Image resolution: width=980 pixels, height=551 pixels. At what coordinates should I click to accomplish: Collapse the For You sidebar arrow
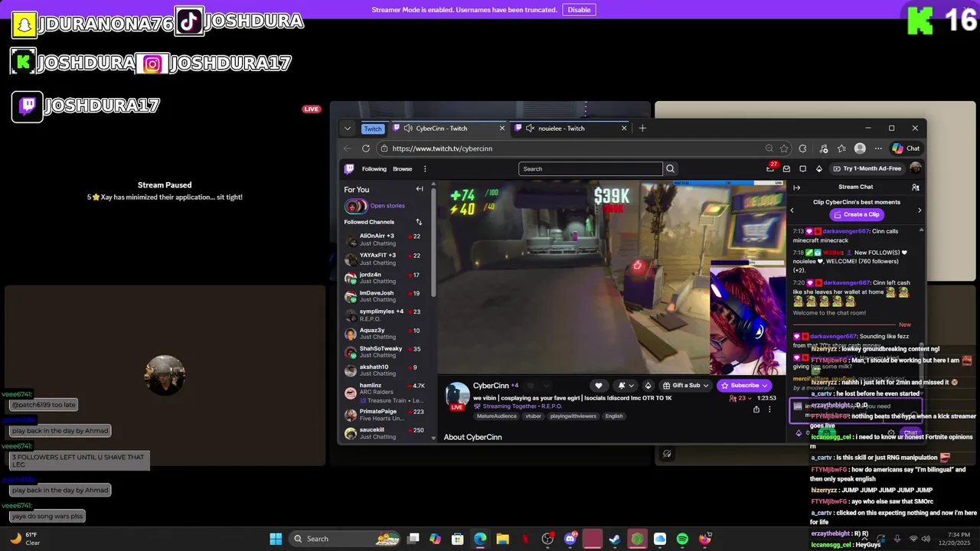coord(420,189)
